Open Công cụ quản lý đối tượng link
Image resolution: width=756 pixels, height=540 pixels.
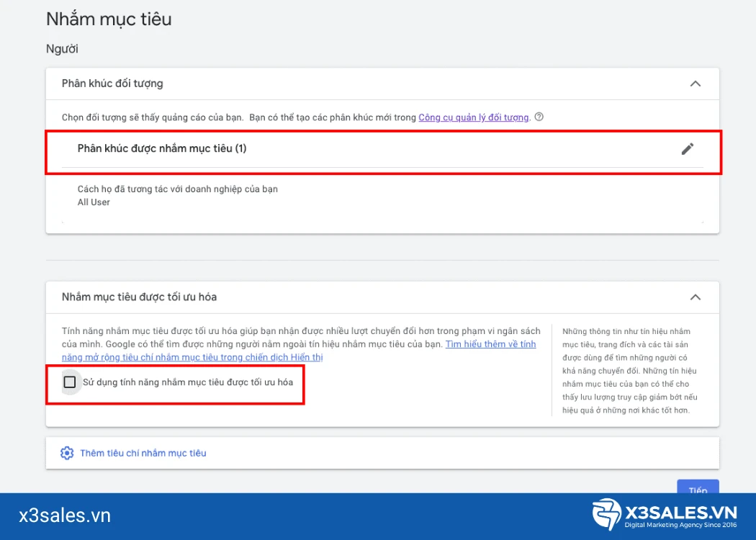[474, 117]
